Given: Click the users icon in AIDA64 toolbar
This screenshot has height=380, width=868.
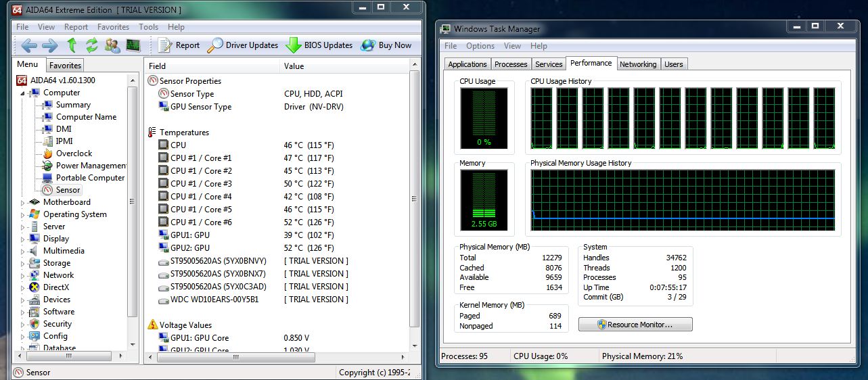Looking at the screenshot, I should coord(112,45).
